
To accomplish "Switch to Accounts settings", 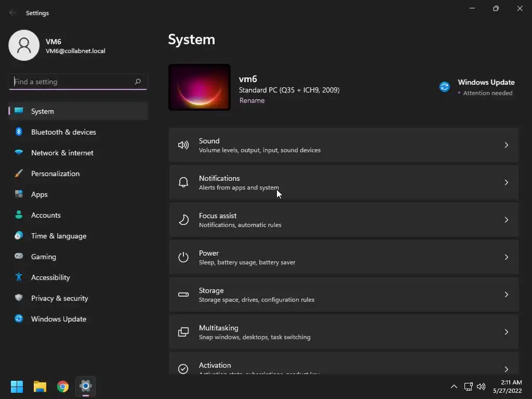I will point(78,215).
